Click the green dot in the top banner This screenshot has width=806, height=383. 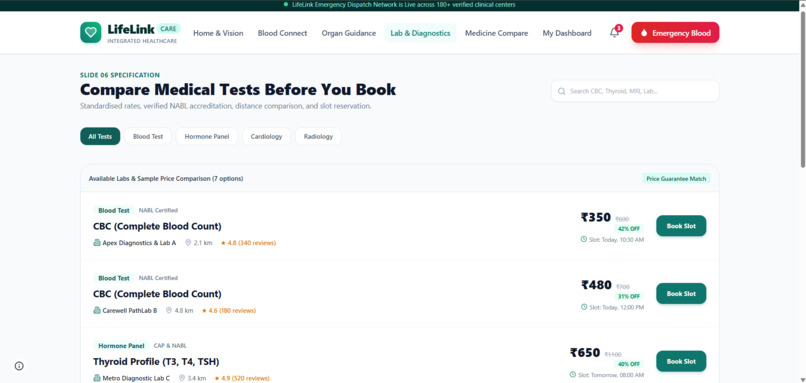coord(286,4)
